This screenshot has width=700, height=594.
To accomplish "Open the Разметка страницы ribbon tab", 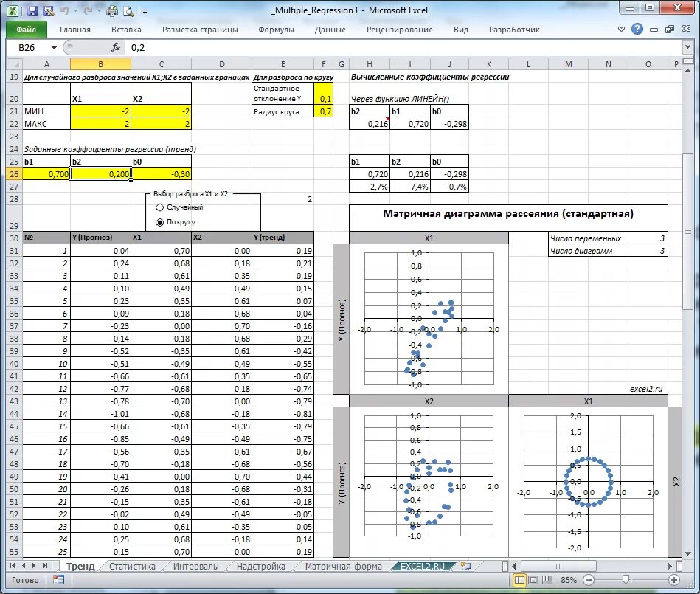I will [200, 30].
